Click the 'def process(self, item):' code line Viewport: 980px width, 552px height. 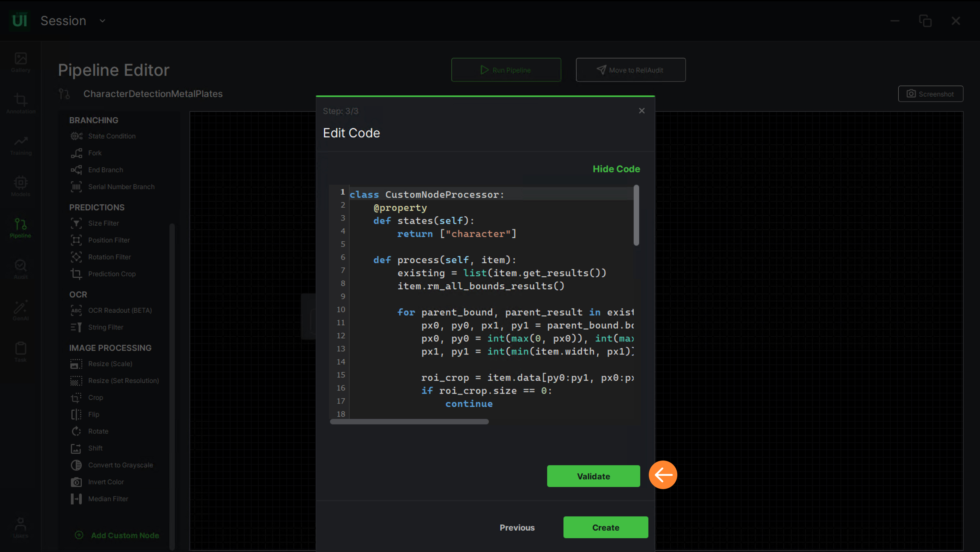point(445,260)
